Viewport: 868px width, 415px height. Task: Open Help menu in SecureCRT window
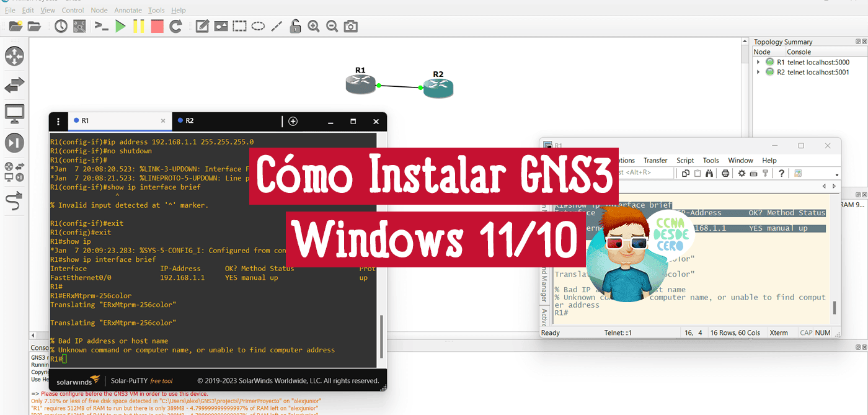[x=769, y=160]
